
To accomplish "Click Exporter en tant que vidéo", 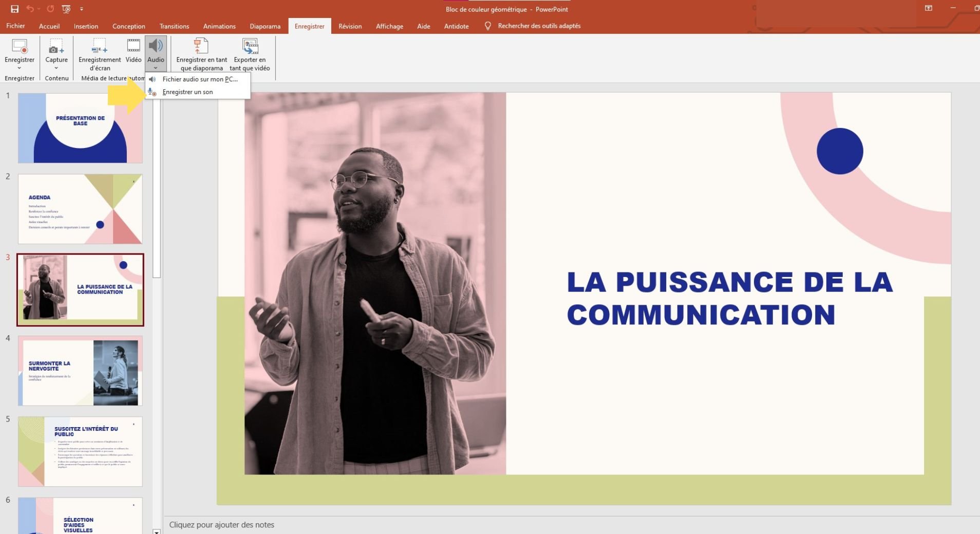I will (x=250, y=54).
